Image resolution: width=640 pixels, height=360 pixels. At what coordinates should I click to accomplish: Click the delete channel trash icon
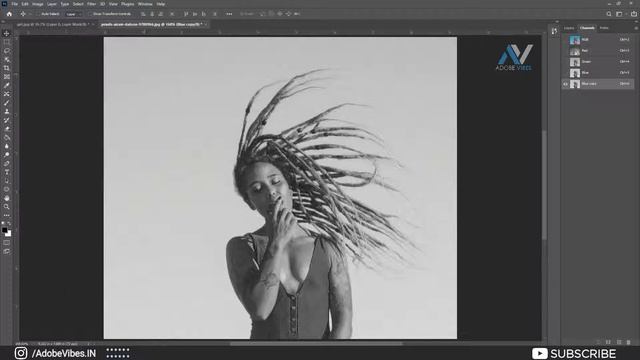tap(629, 342)
